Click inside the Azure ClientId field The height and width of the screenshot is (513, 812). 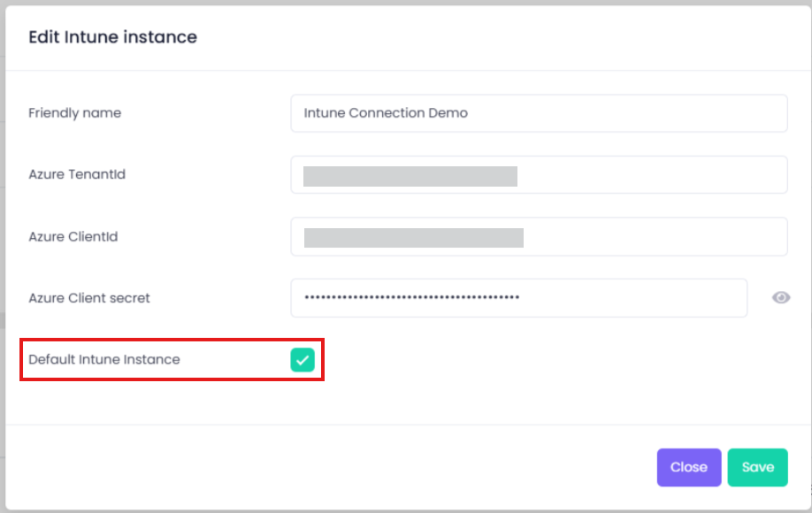653,237
